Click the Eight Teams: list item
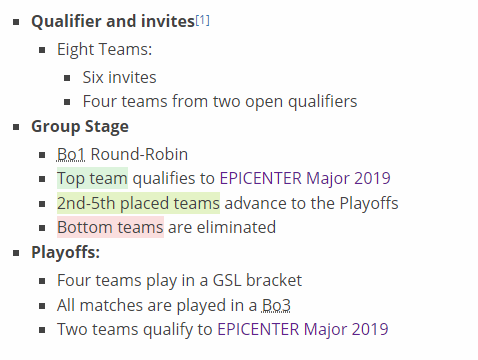The height and width of the screenshot is (360, 478). [105, 50]
